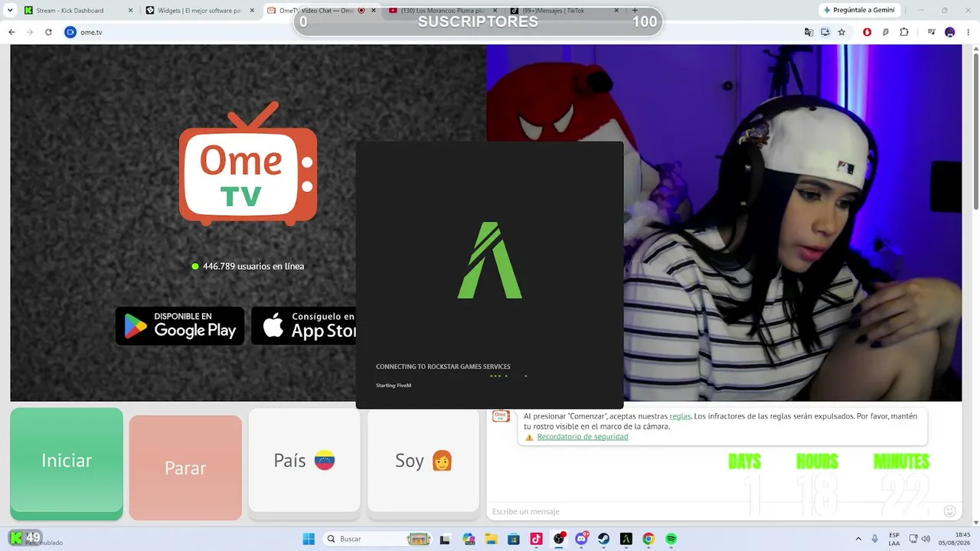Open File Explorer from the taskbar
The image size is (980, 551).
point(491,539)
